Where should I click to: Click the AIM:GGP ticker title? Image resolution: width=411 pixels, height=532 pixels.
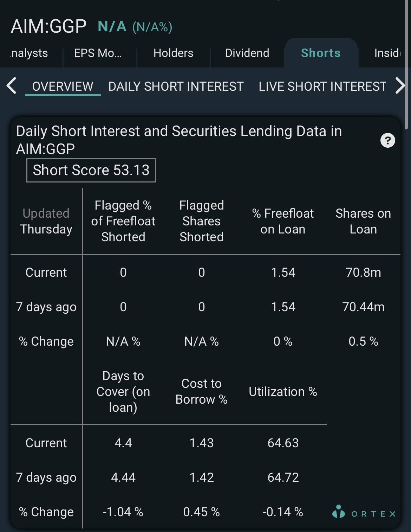(48, 26)
